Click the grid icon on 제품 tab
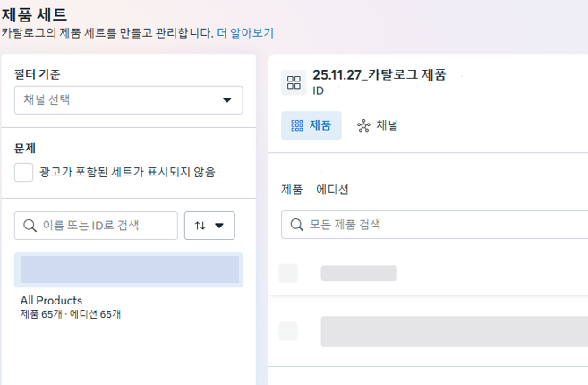The width and height of the screenshot is (588, 385). click(x=297, y=126)
